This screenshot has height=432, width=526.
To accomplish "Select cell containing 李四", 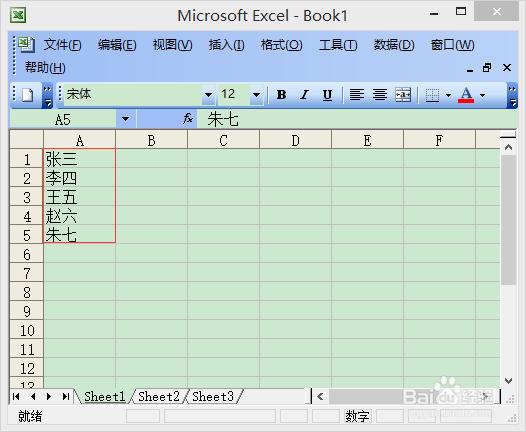I will click(x=80, y=177).
